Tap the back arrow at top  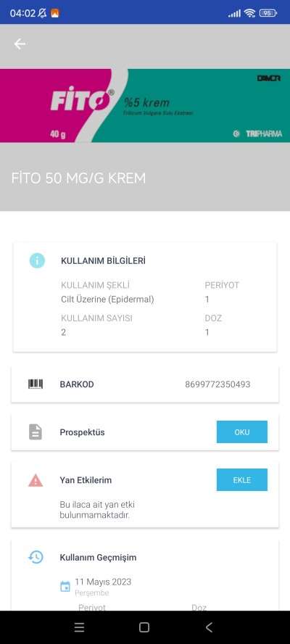pyautogui.click(x=20, y=44)
